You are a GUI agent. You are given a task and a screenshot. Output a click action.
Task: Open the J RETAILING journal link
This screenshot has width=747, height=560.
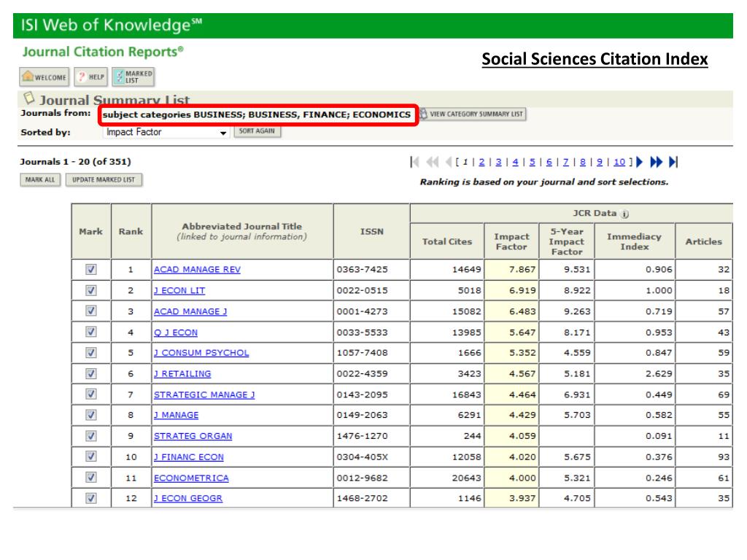pyautogui.click(x=182, y=374)
